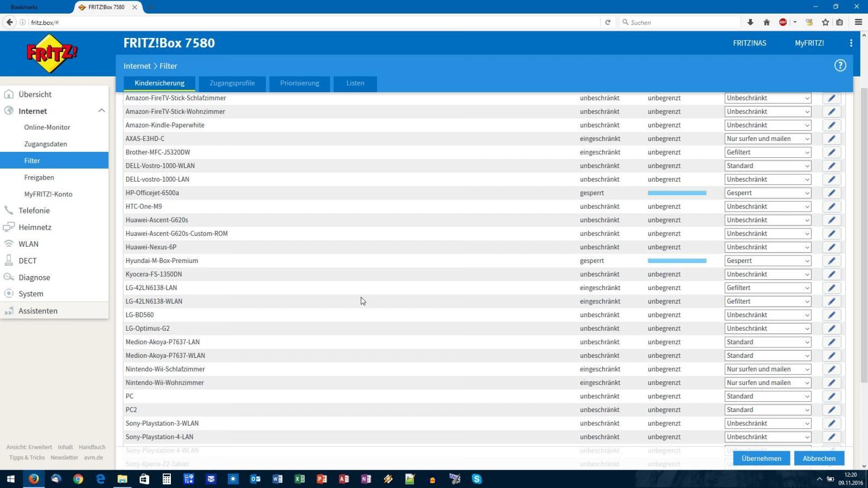Open the profile dropdown in the PC row
The width and height of the screenshot is (868, 488).
[768, 396]
